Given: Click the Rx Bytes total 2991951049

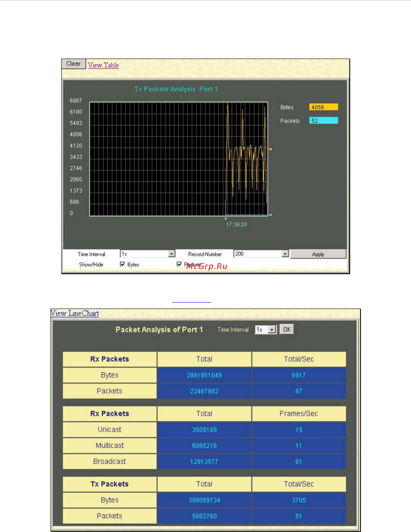Looking at the screenshot, I should coord(204,375).
